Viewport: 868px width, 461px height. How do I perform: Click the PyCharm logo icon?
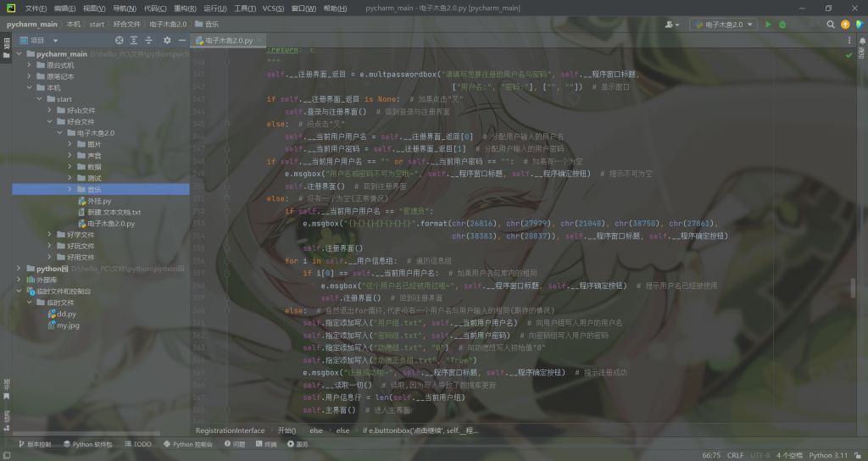11,8
